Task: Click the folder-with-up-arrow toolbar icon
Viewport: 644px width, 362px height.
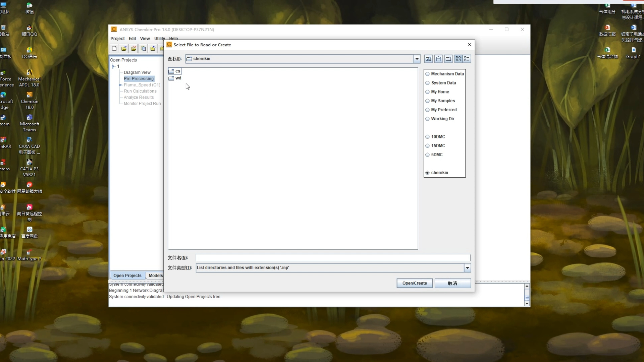Action: pyautogui.click(x=153, y=49)
